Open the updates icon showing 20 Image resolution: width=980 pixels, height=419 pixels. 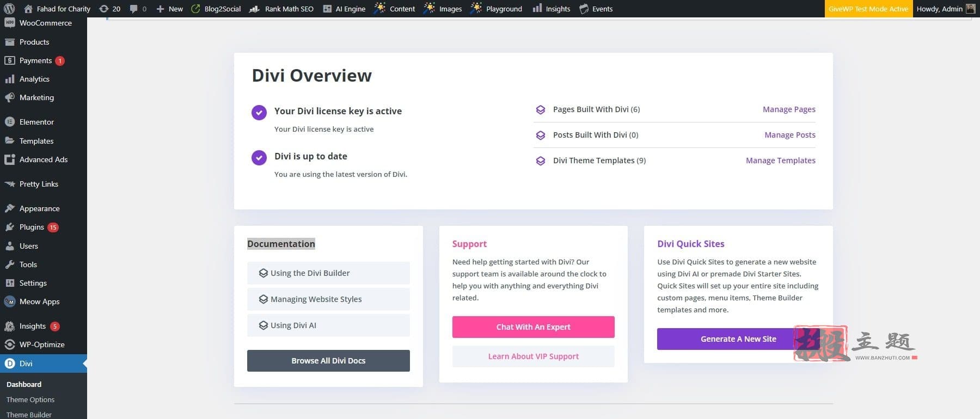point(103,9)
